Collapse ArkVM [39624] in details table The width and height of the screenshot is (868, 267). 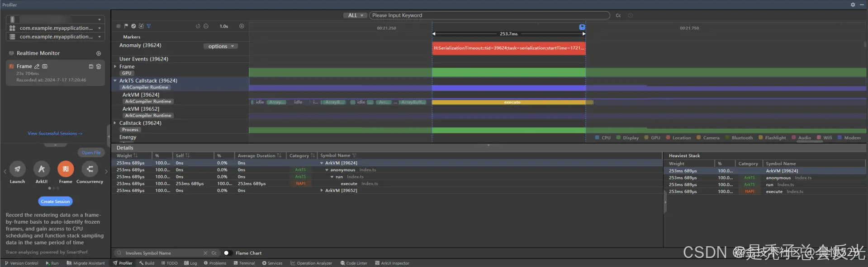(x=322, y=163)
